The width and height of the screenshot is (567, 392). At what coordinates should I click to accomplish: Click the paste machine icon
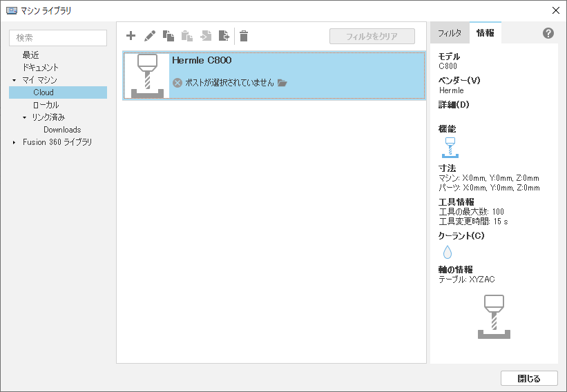point(187,36)
